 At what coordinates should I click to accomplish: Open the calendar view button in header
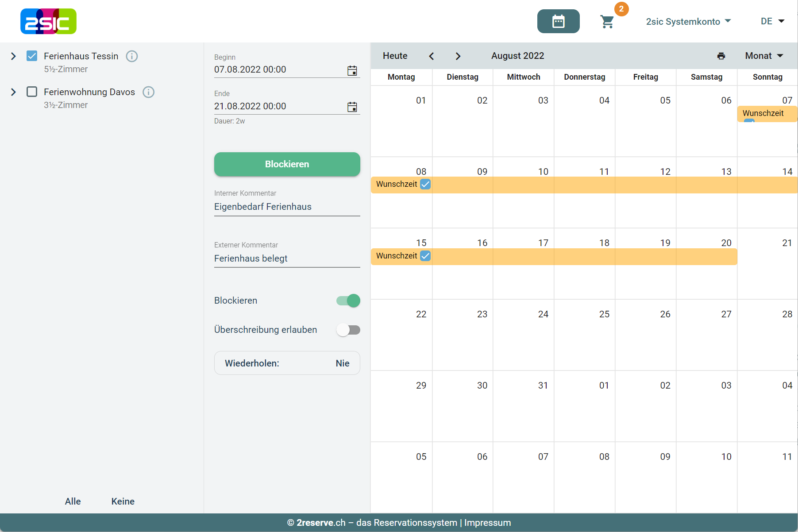[x=558, y=21]
